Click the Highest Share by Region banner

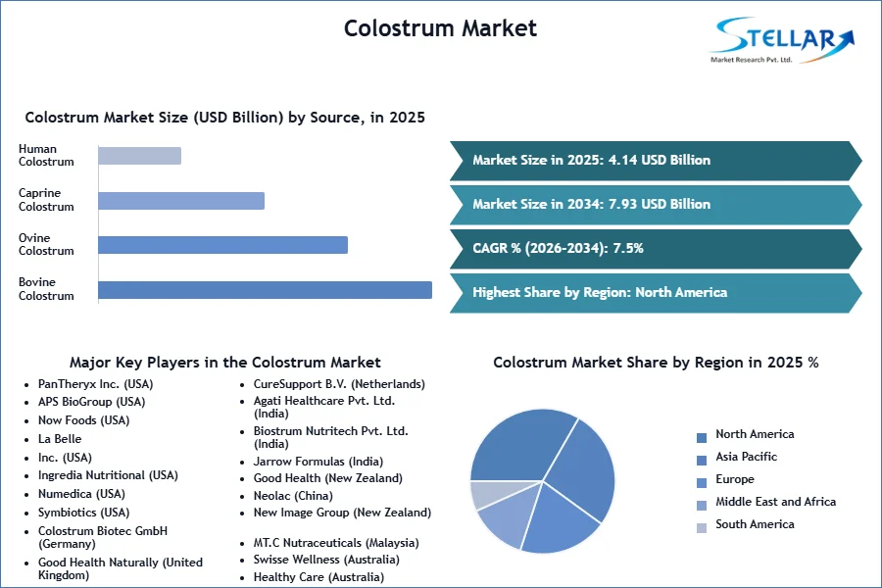click(656, 293)
